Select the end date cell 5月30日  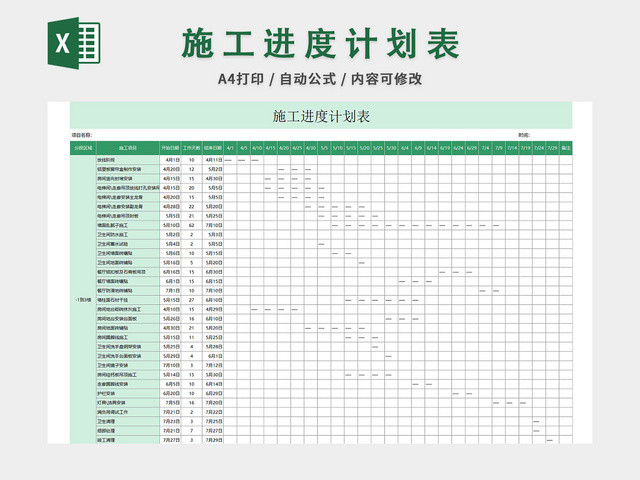point(213,375)
